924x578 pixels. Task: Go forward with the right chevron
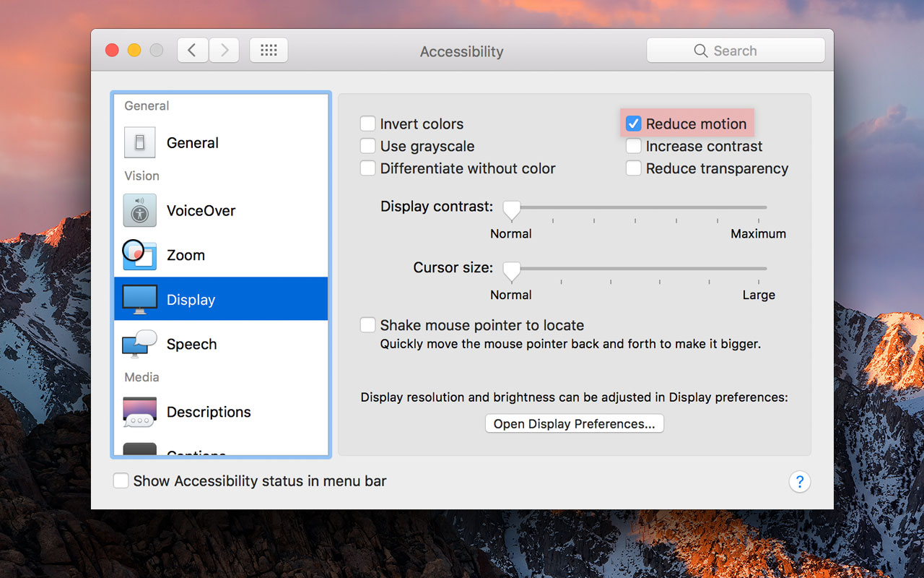click(x=225, y=51)
